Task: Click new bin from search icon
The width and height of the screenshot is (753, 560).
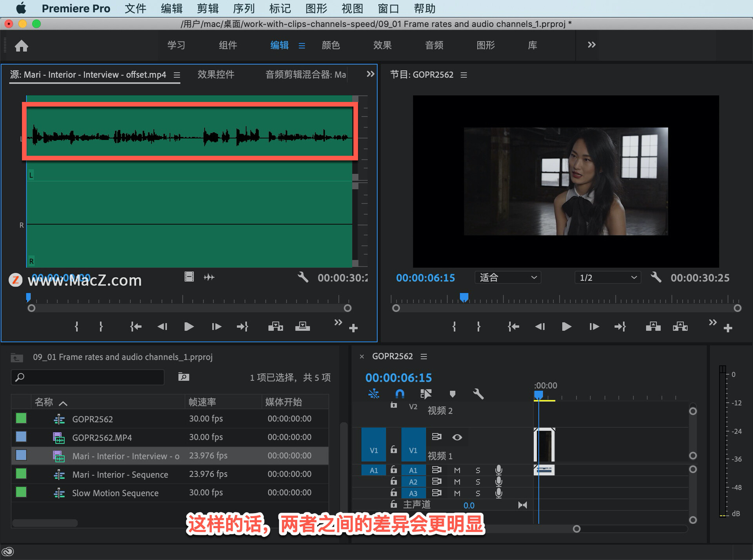Action: 184,377
